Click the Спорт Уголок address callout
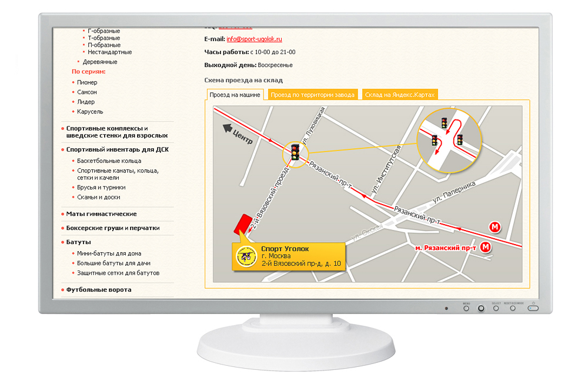This screenshot has height=374, width=588. pyautogui.click(x=288, y=256)
